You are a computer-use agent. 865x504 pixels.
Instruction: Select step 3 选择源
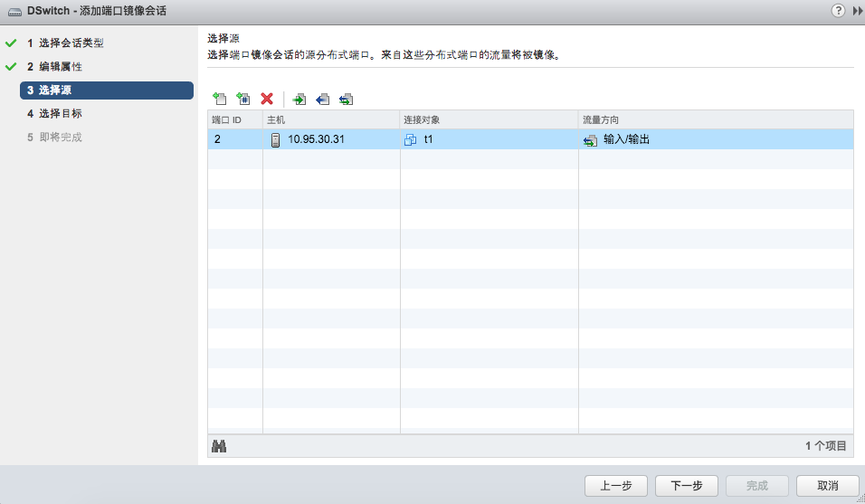tap(107, 90)
